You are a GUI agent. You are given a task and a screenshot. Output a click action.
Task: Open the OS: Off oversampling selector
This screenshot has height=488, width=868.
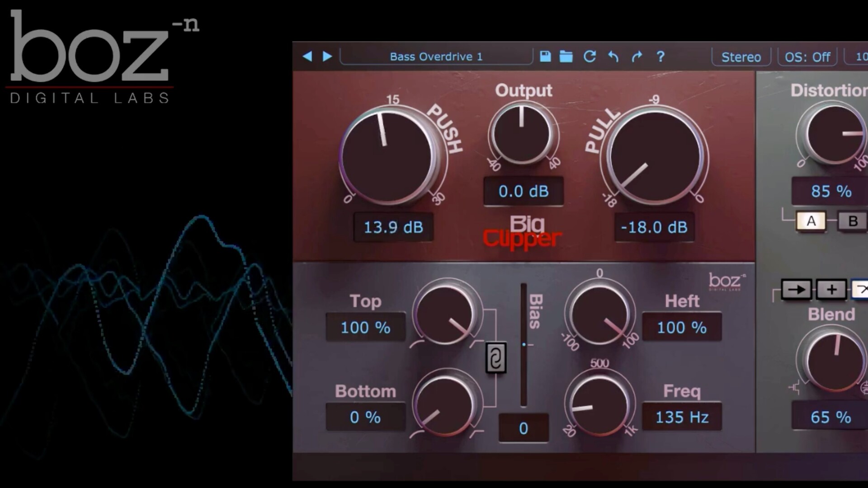tap(807, 57)
